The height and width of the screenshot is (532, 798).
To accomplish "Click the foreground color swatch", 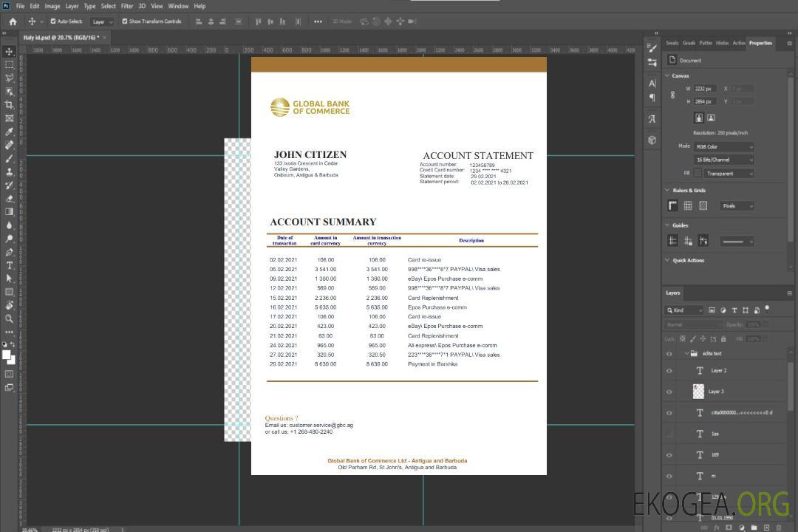I will click(x=6, y=355).
